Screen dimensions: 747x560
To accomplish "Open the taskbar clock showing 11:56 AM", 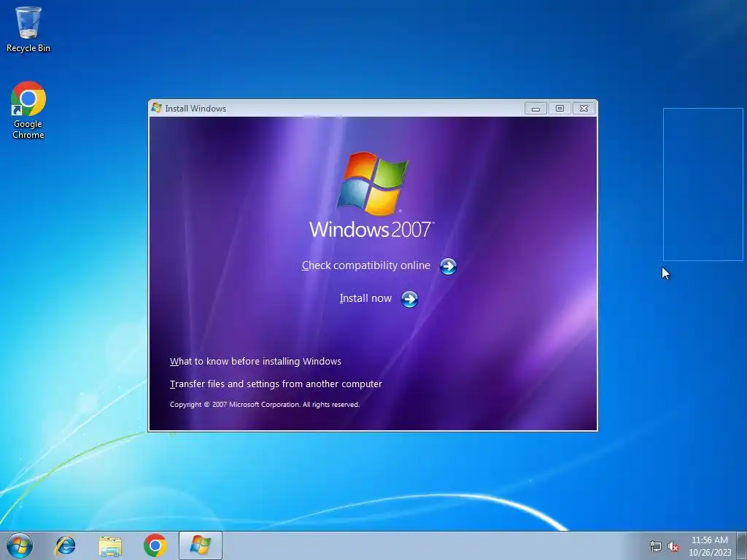I will coord(710,546).
